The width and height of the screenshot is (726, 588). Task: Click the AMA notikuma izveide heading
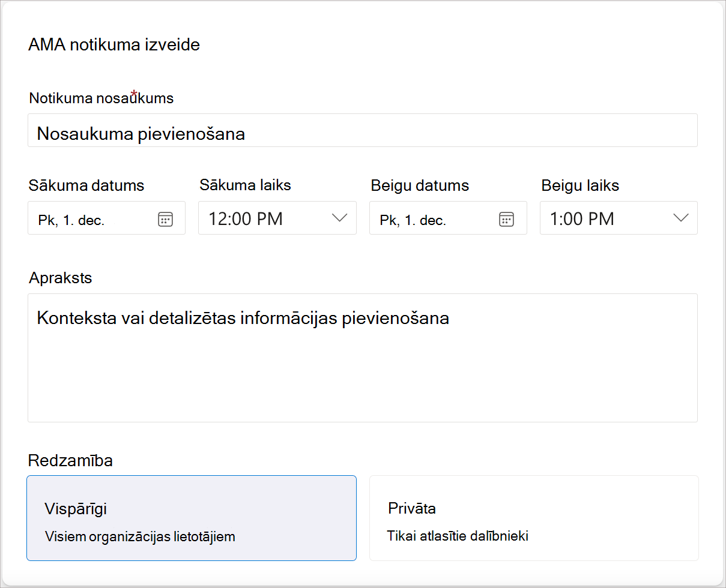[x=114, y=45]
